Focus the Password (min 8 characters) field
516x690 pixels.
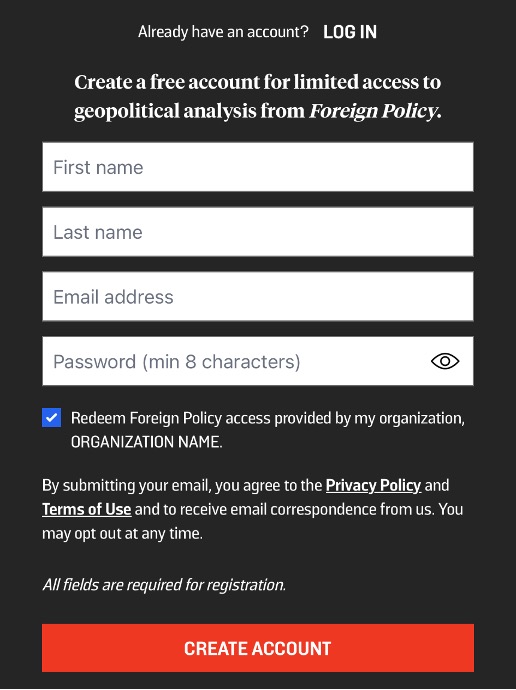click(258, 361)
